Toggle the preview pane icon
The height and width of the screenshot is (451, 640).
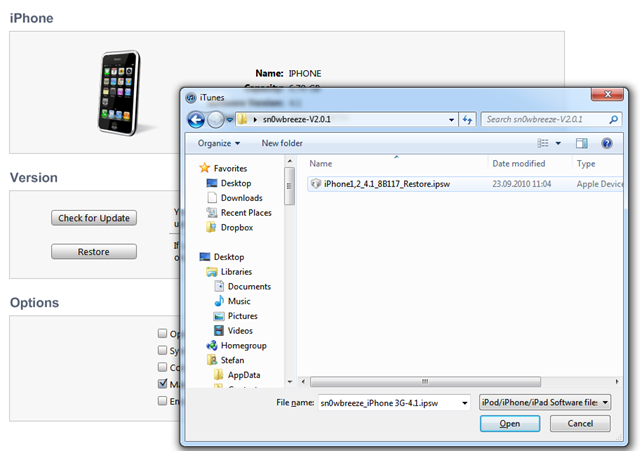pos(582,143)
